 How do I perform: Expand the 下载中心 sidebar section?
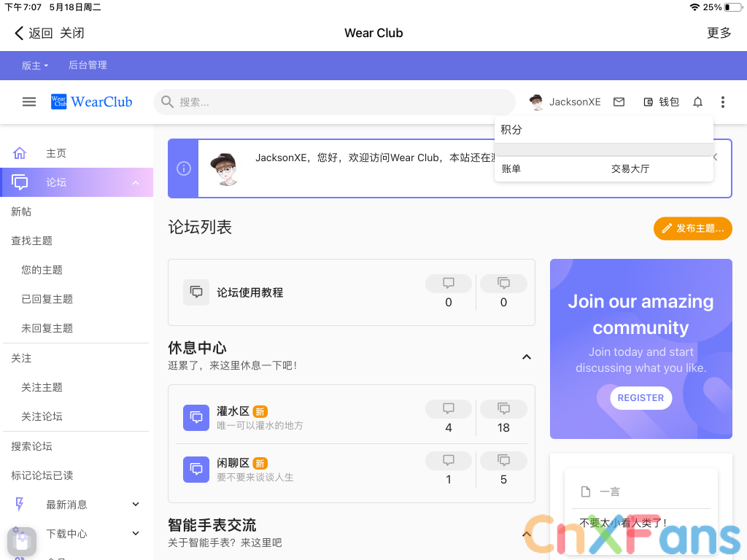coord(136,533)
